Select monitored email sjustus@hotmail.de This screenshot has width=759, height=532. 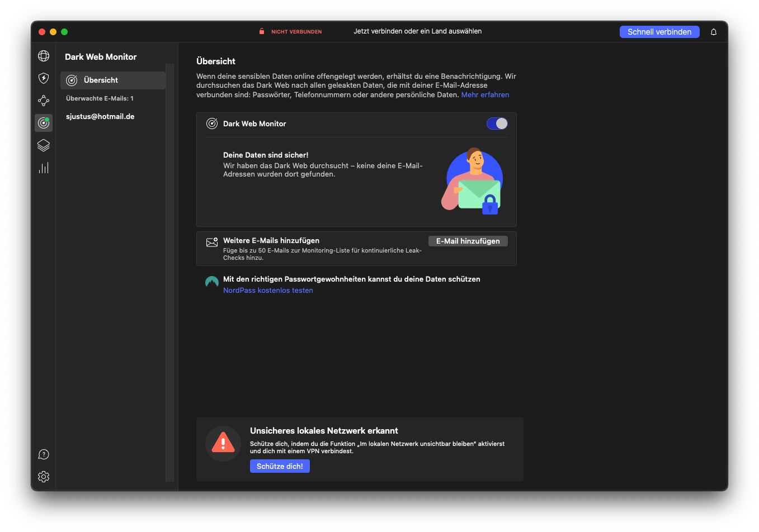click(100, 116)
